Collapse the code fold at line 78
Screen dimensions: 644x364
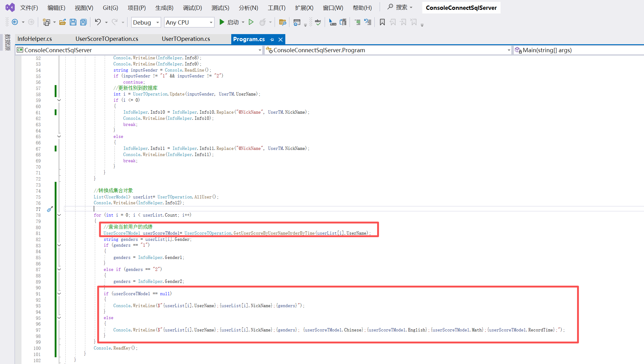point(59,215)
